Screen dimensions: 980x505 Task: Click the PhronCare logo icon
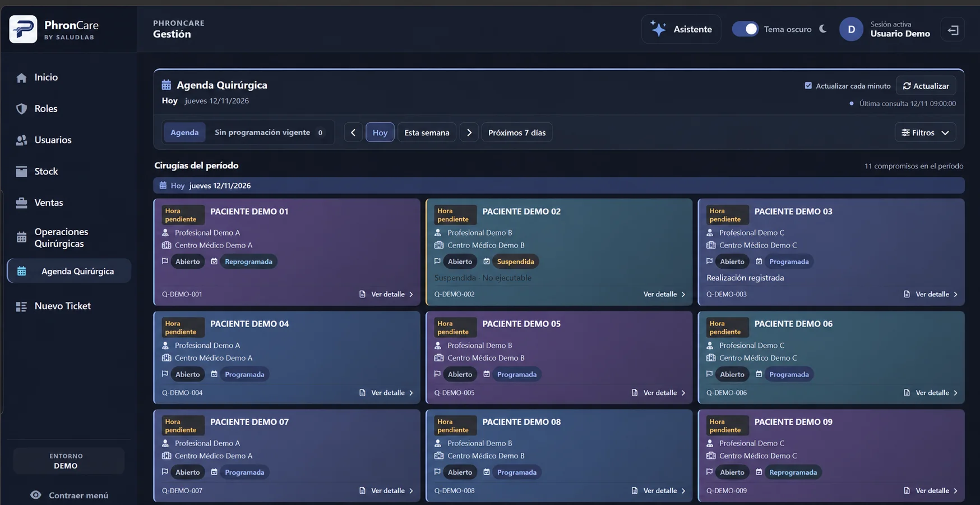(x=23, y=29)
